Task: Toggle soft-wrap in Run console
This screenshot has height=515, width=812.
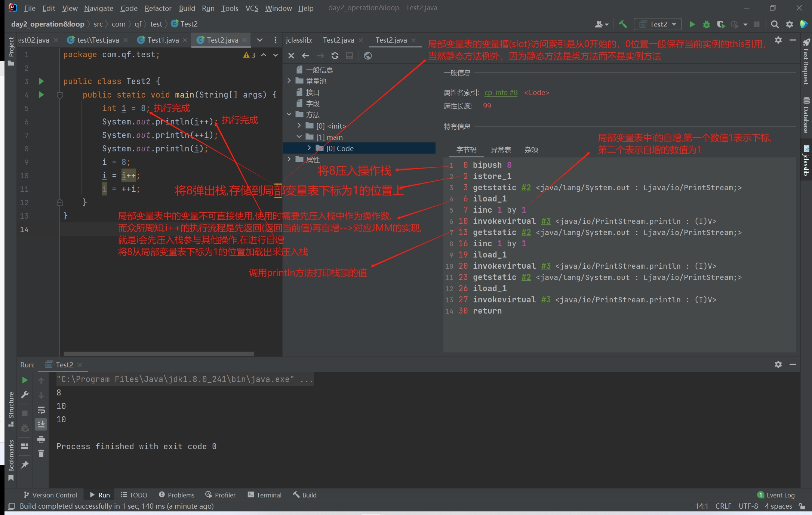Action: pos(41,410)
